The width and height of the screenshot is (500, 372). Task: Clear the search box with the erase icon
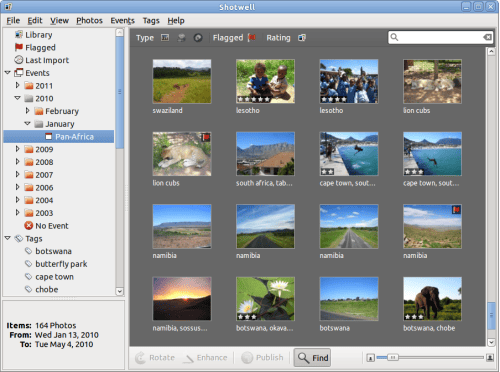click(487, 37)
